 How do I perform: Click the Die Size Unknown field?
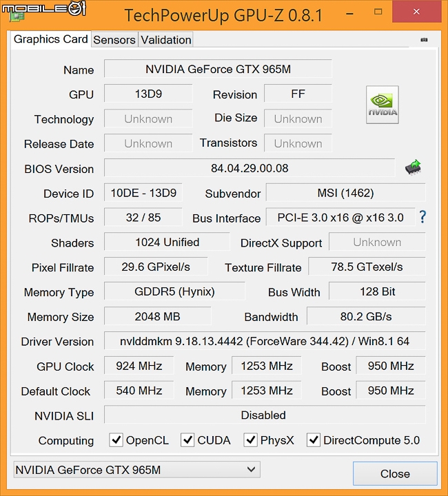298,118
